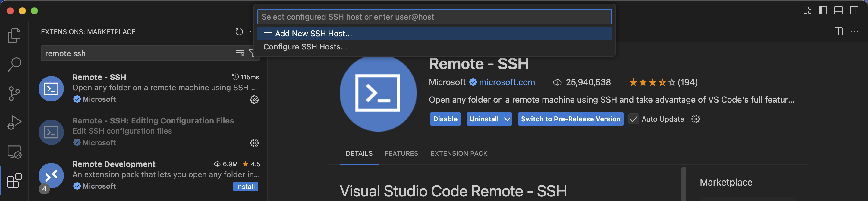
Task: Refresh the extensions marketplace list
Action: coord(239,32)
